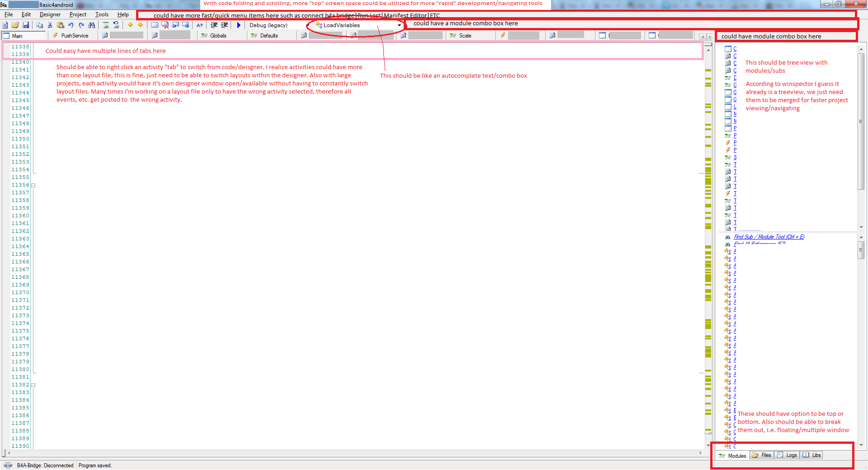The image size is (868, 470).
Task: Copy selection using the Copy toolbar icon
Action: tap(39, 25)
